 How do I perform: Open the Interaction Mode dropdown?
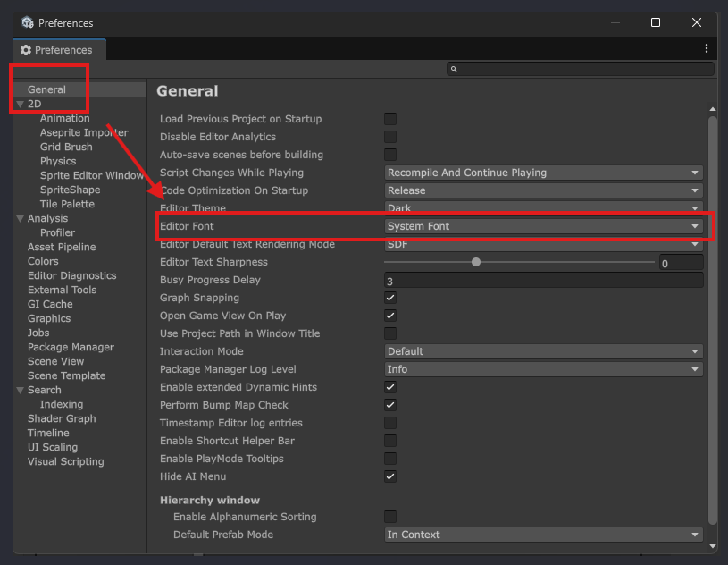click(x=543, y=351)
